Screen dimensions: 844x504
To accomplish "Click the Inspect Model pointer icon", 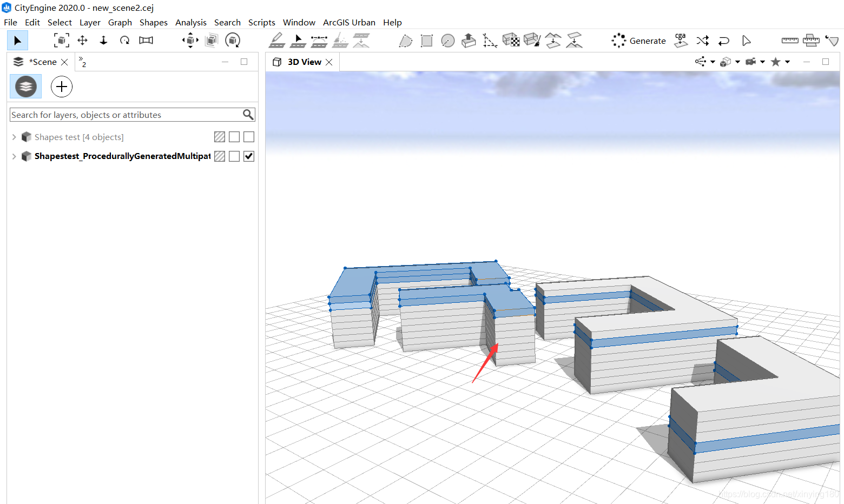I will 746,41.
